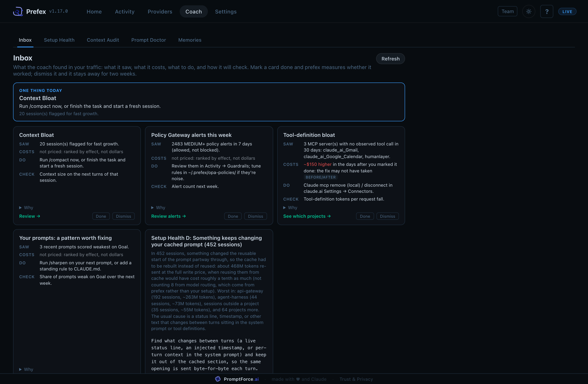This screenshot has width=588, height=384.
Task: Click the Refresh button
Action: click(390, 59)
